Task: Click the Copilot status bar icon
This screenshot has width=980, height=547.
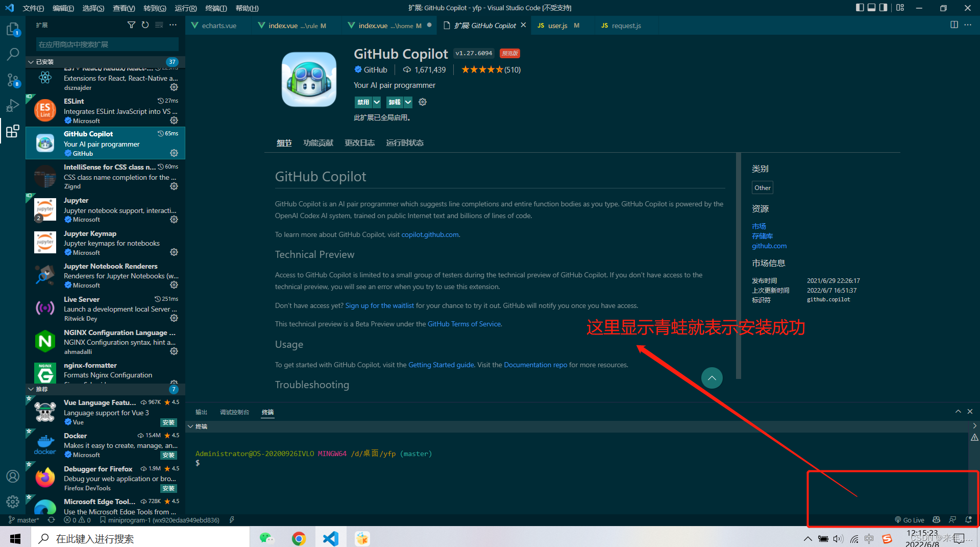Action: point(936,520)
